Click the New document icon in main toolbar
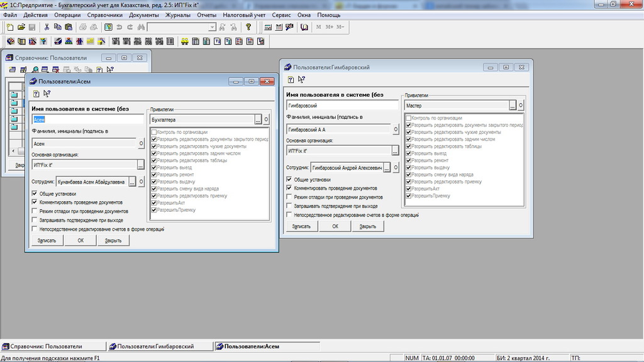Viewport: 644px width, 362px height. (x=10, y=27)
